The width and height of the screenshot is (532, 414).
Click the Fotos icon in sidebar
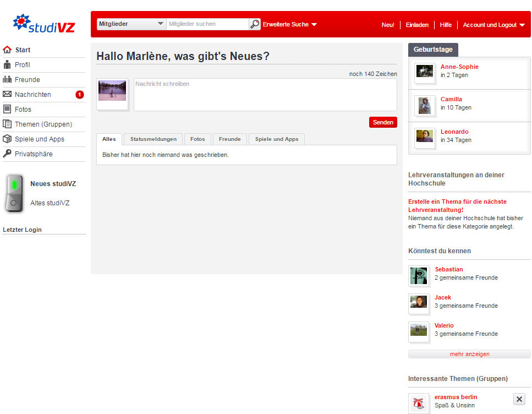click(x=7, y=109)
